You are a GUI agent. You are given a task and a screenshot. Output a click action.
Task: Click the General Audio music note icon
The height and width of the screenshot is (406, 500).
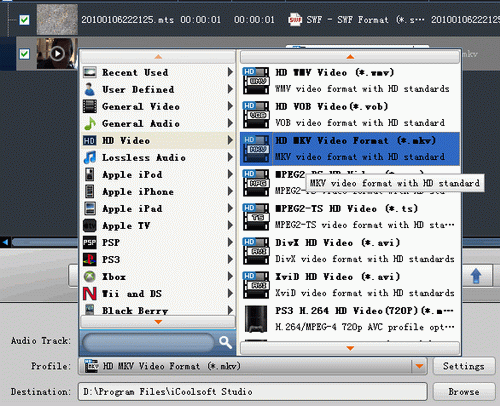pyautogui.click(x=90, y=123)
